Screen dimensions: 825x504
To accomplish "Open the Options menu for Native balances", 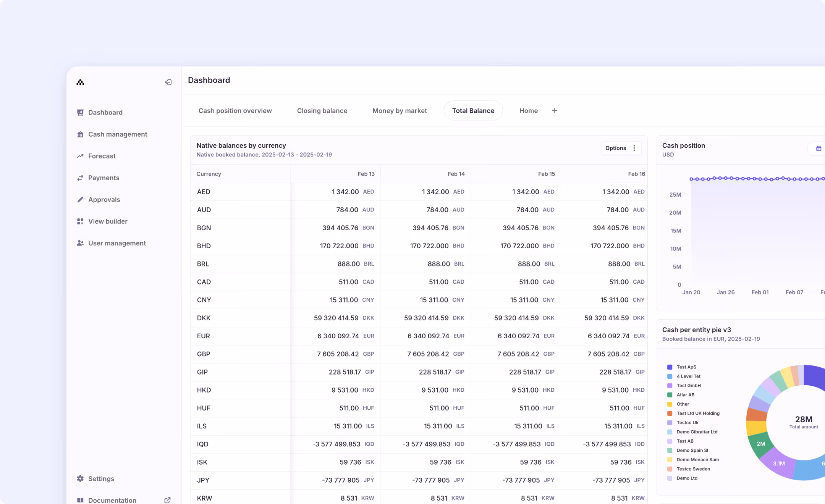I will [x=621, y=148].
